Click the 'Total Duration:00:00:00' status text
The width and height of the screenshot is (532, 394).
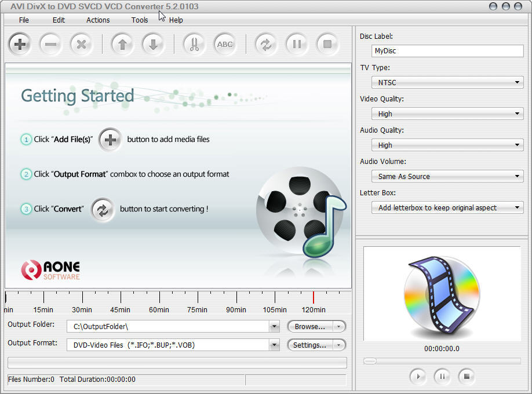[x=98, y=380]
